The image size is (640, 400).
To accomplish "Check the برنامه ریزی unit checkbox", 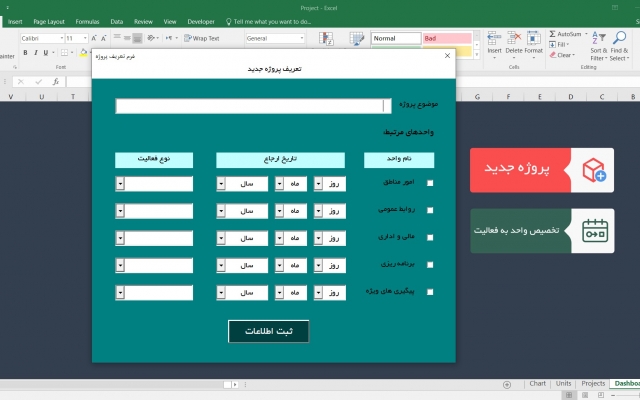I will 430,265.
